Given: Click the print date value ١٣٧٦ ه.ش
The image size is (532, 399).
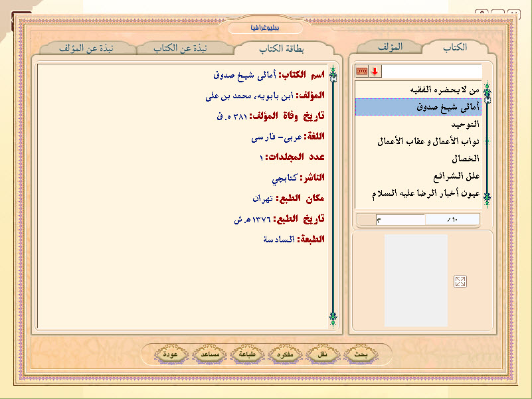Looking at the screenshot, I should (252, 219).
